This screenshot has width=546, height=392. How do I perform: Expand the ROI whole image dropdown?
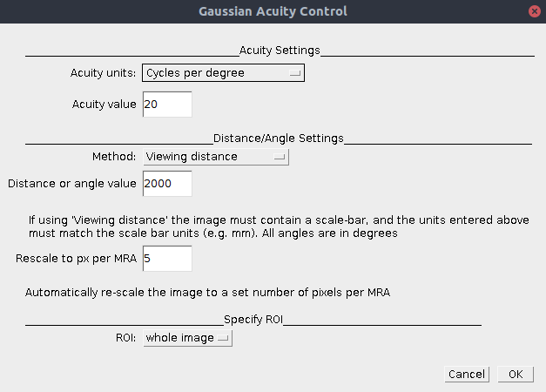click(x=188, y=338)
